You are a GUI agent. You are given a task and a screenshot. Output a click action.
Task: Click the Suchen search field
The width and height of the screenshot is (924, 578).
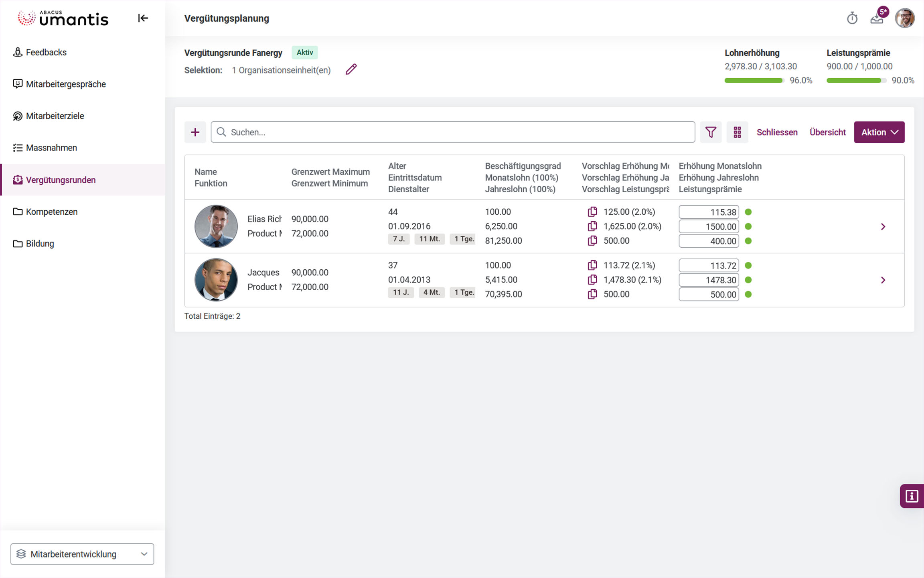[x=453, y=132]
